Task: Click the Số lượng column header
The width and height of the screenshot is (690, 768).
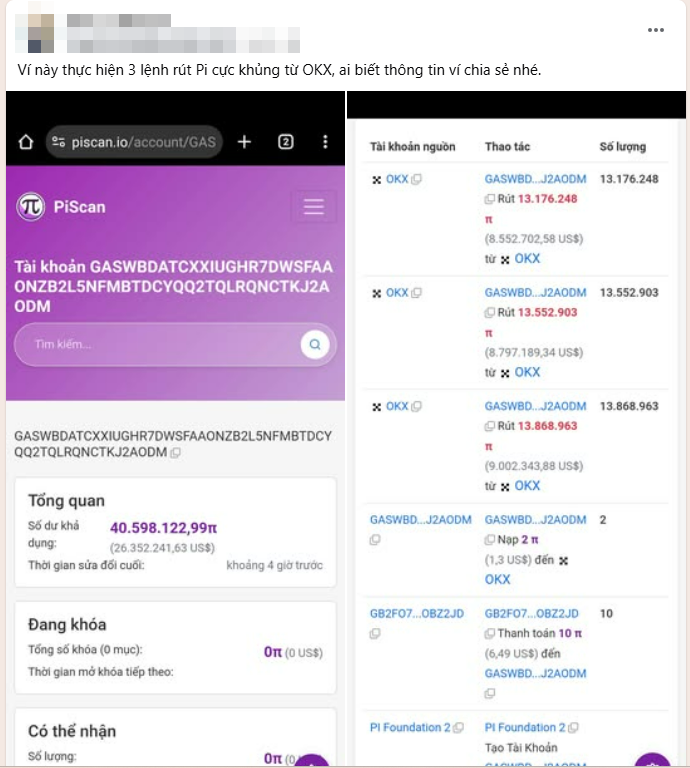Action: coord(622,147)
